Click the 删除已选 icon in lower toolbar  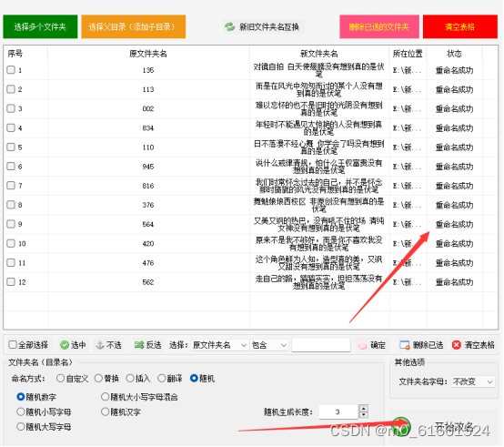405,345
